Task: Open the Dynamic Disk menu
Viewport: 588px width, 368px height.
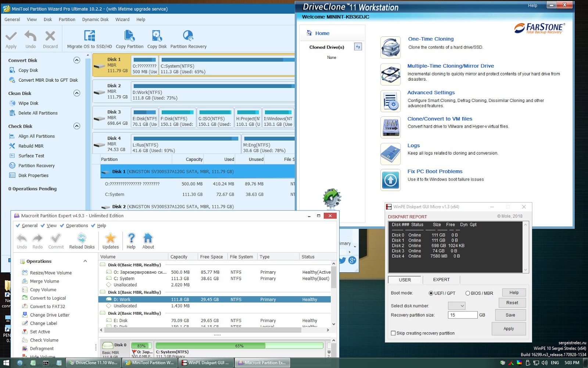Action: pyautogui.click(x=95, y=20)
